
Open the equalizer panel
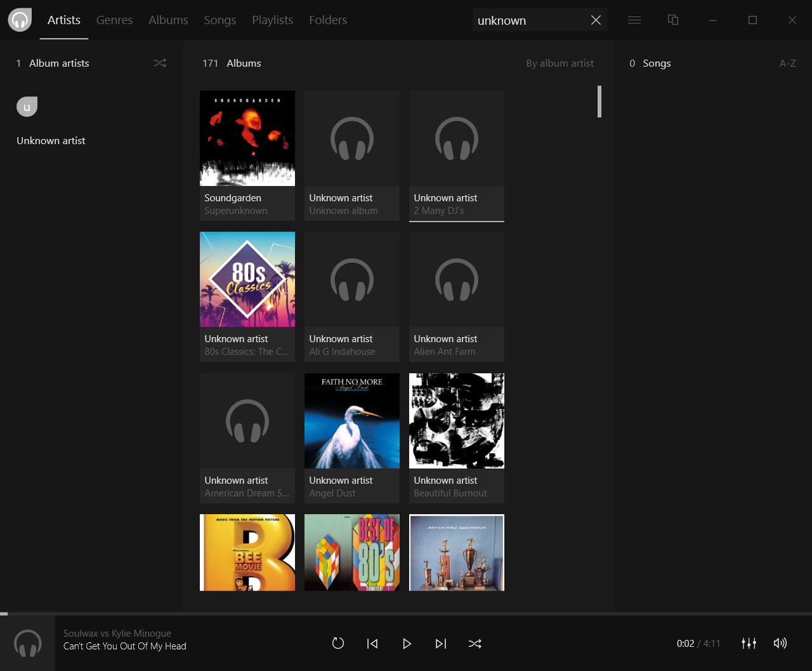[749, 643]
